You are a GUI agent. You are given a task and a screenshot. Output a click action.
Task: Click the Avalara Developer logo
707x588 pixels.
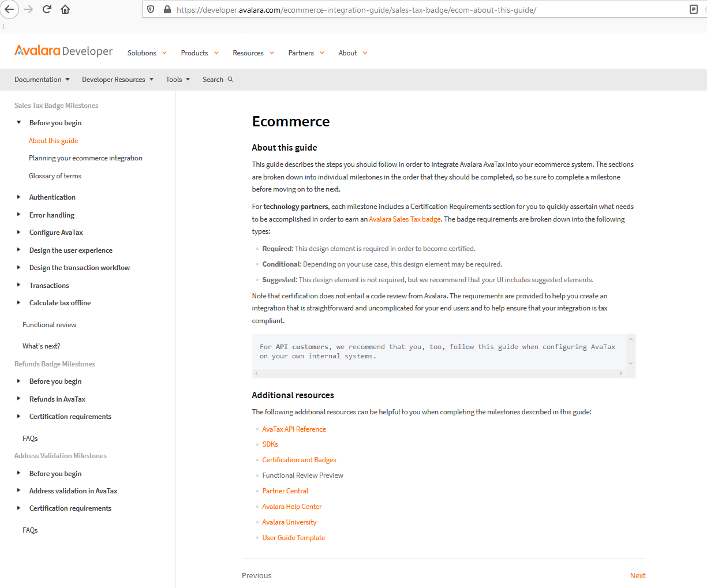pyautogui.click(x=63, y=51)
